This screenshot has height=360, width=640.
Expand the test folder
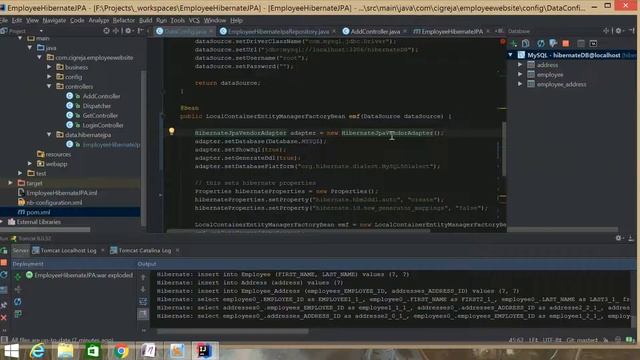[x=20, y=173]
